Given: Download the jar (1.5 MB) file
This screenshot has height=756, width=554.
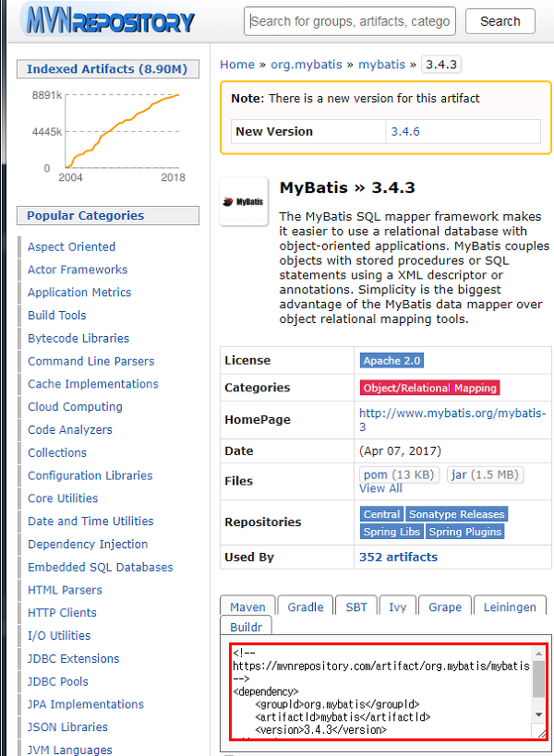Looking at the screenshot, I should (485, 474).
